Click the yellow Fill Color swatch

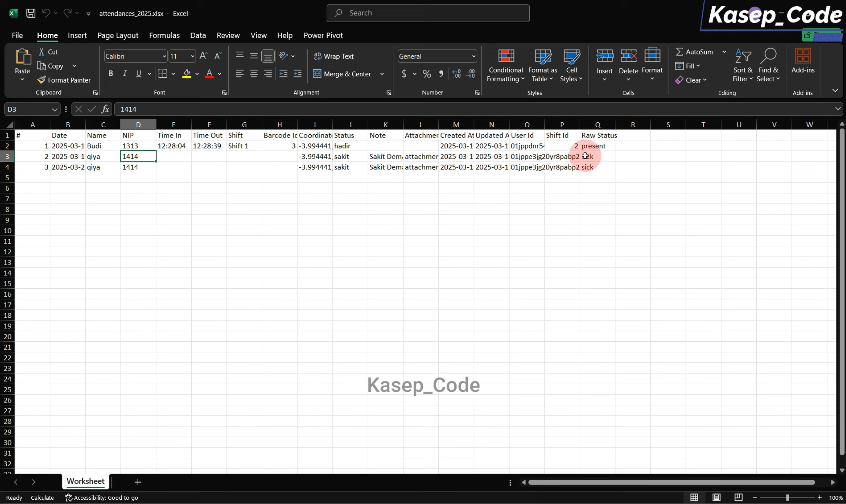tap(187, 74)
